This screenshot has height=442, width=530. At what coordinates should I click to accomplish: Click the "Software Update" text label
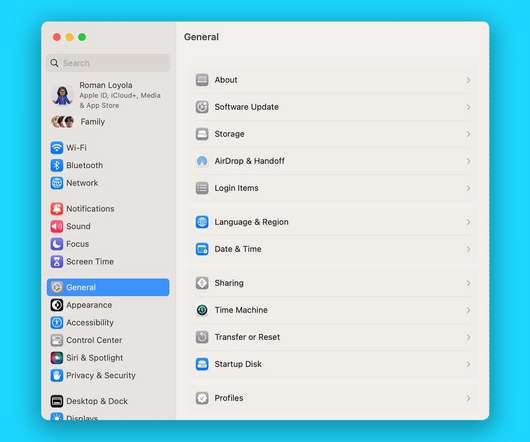point(246,107)
